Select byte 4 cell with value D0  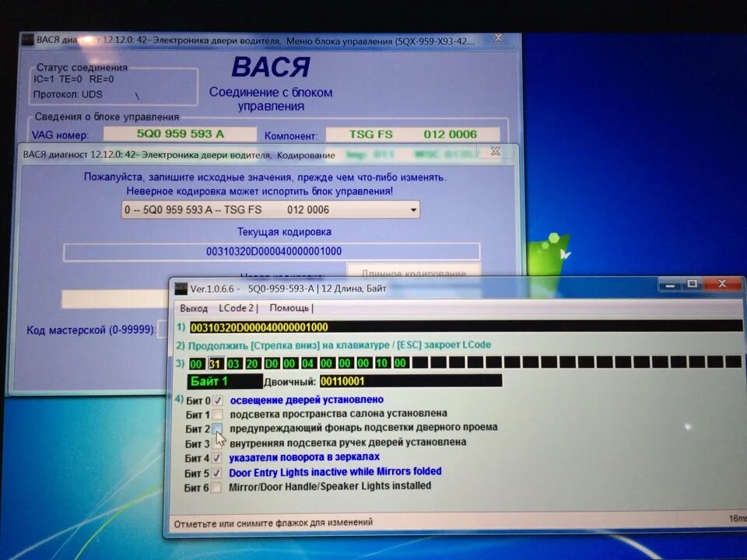point(271,364)
